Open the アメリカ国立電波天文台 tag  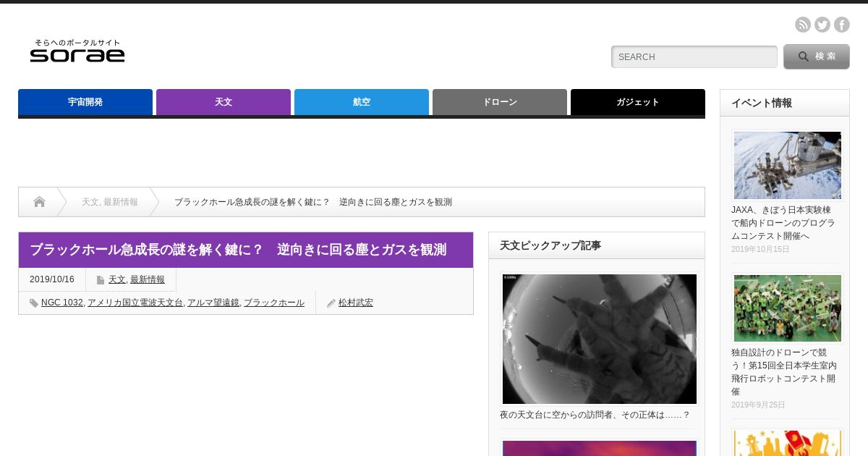point(135,303)
